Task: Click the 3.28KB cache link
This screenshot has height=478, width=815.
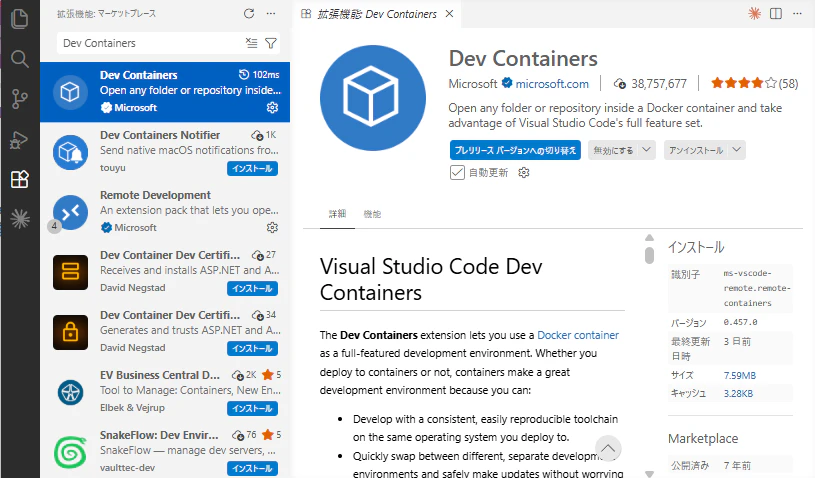Action: (x=738, y=393)
